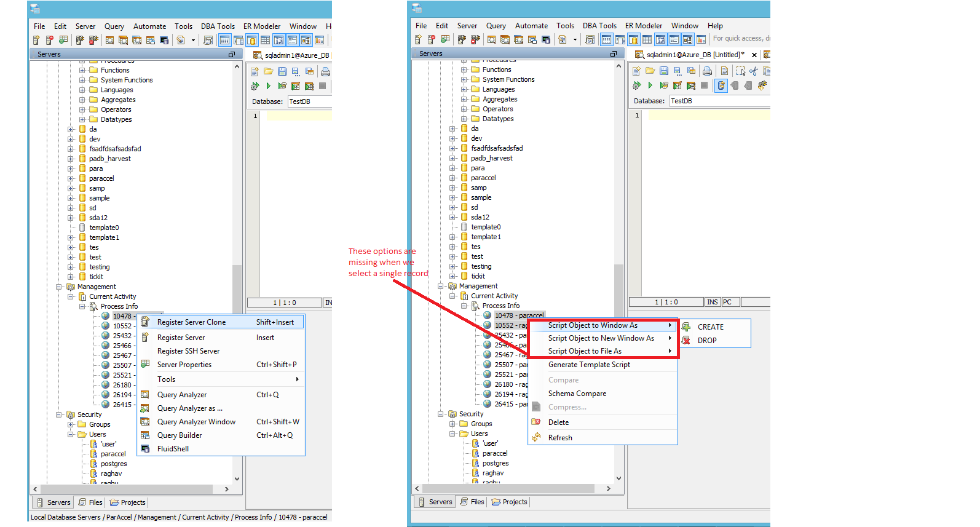
Task: Toggle the diagram view button in left window toolbar
Action: (306, 40)
